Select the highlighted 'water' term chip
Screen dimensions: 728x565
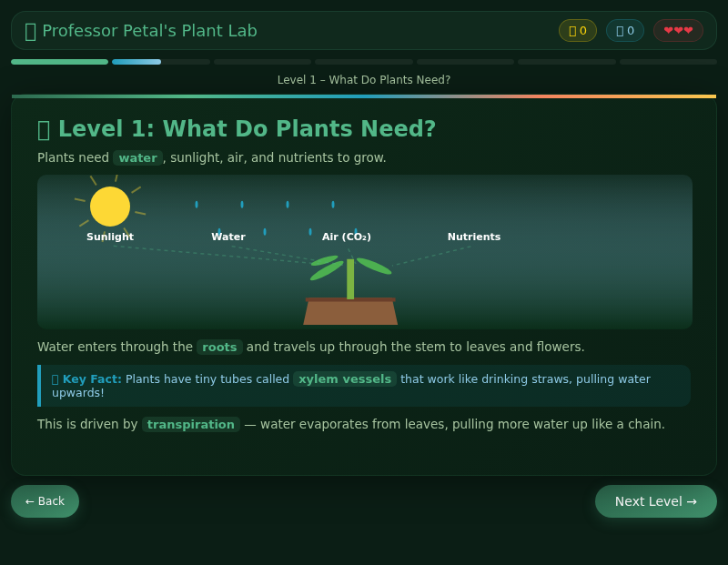click(137, 156)
